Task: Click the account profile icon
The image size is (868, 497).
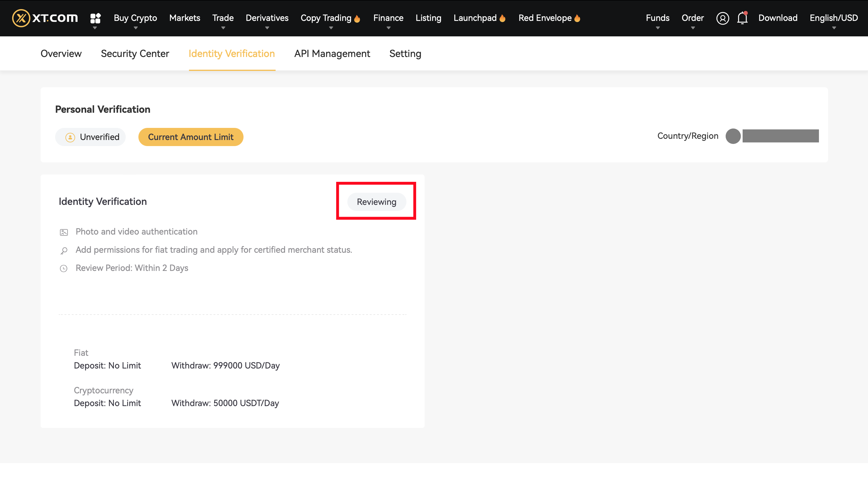Action: (x=723, y=18)
